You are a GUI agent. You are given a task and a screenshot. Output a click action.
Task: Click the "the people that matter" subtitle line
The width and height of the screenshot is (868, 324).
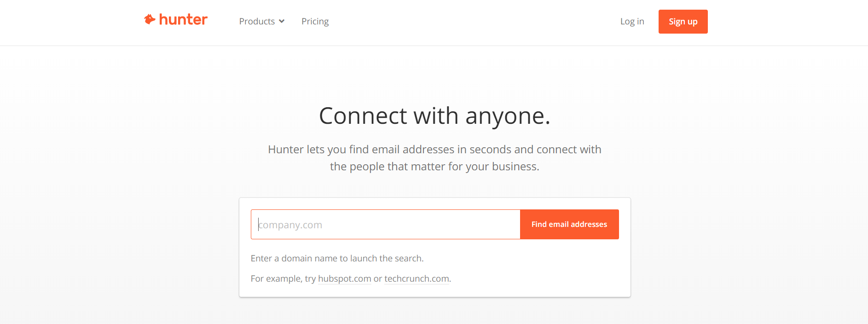tap(434, 167)
